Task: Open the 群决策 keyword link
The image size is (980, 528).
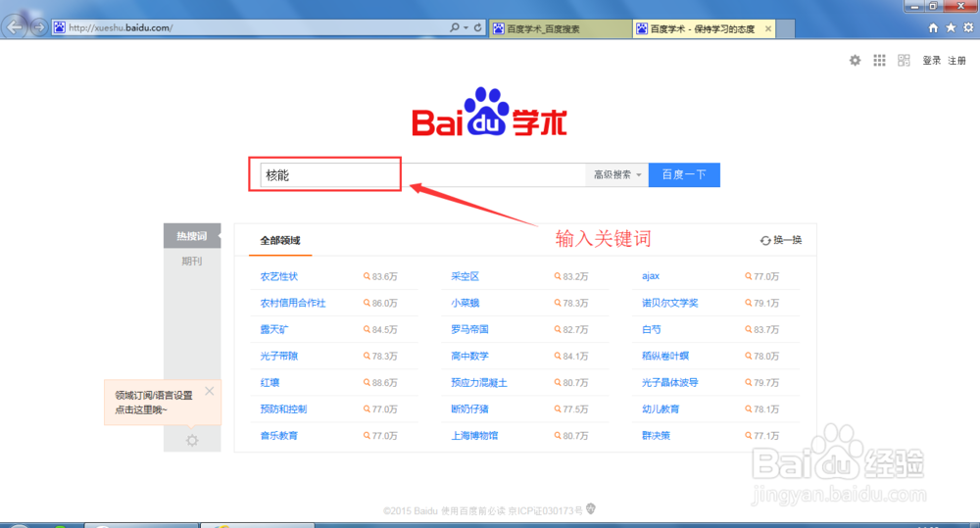Action: tap(656, 436)
